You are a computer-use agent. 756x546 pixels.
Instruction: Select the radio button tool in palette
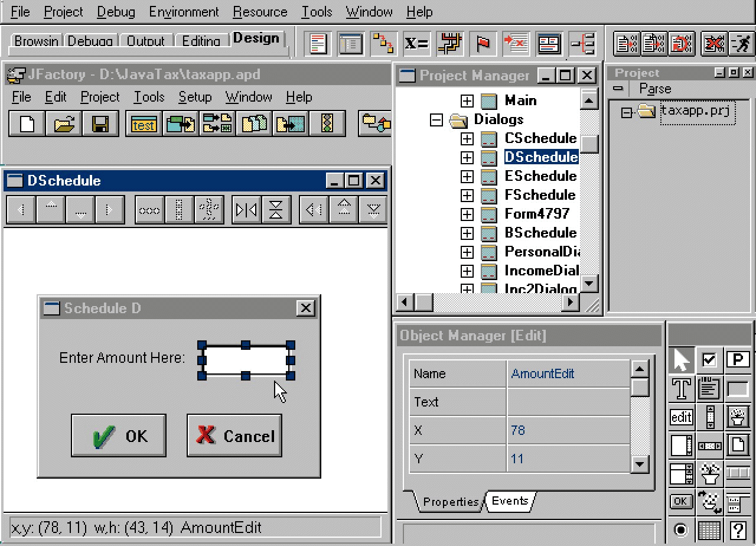[x=681, y=530]
